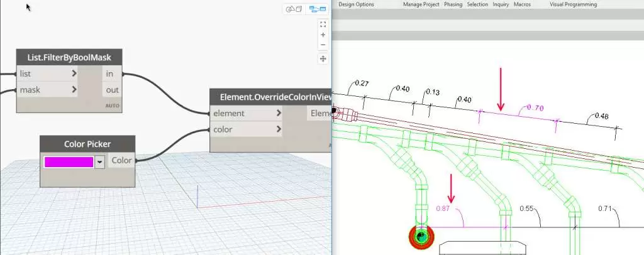Screen dimensions: 644x255
Task: Expand the mask input port chevron
Action: (x=74, y=90)
